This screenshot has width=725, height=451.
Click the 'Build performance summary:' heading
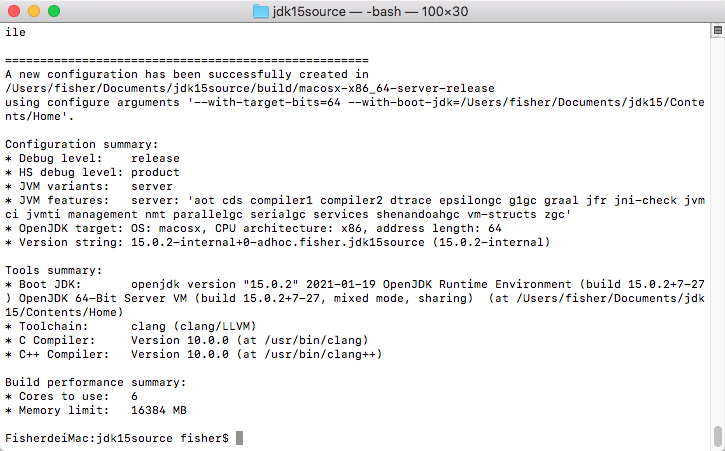pyautogui.click(x=96, y=382)
